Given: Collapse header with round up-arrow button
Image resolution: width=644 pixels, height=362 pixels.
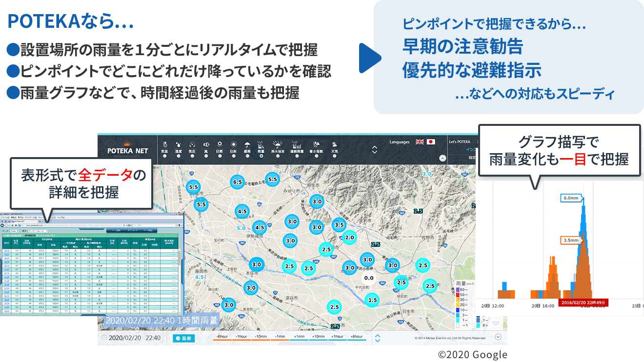Looking at the screenshot, I should tap(443, 158).
